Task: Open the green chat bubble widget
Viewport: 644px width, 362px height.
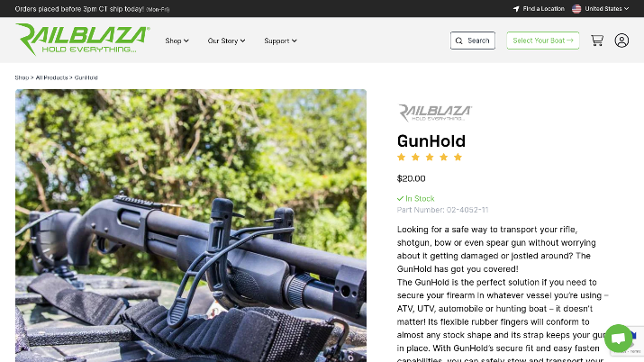Action: pyautogui.click(x=618, y=339)
